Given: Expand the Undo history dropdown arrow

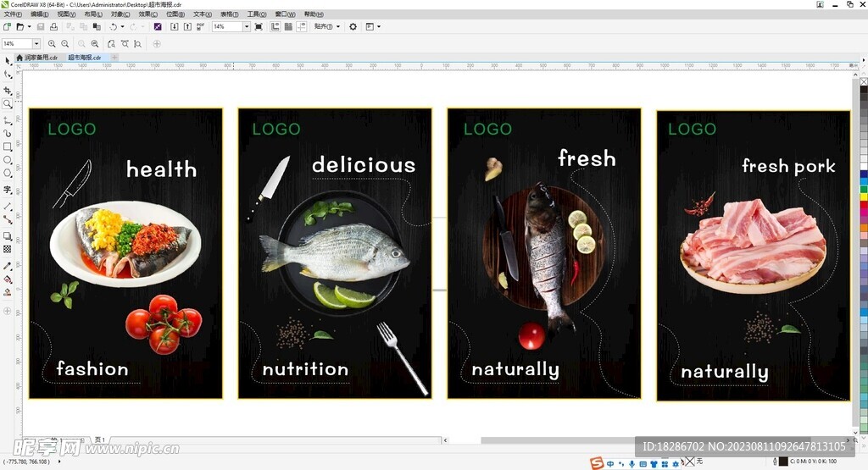Looking at the screenshot, I should [122, 27].
